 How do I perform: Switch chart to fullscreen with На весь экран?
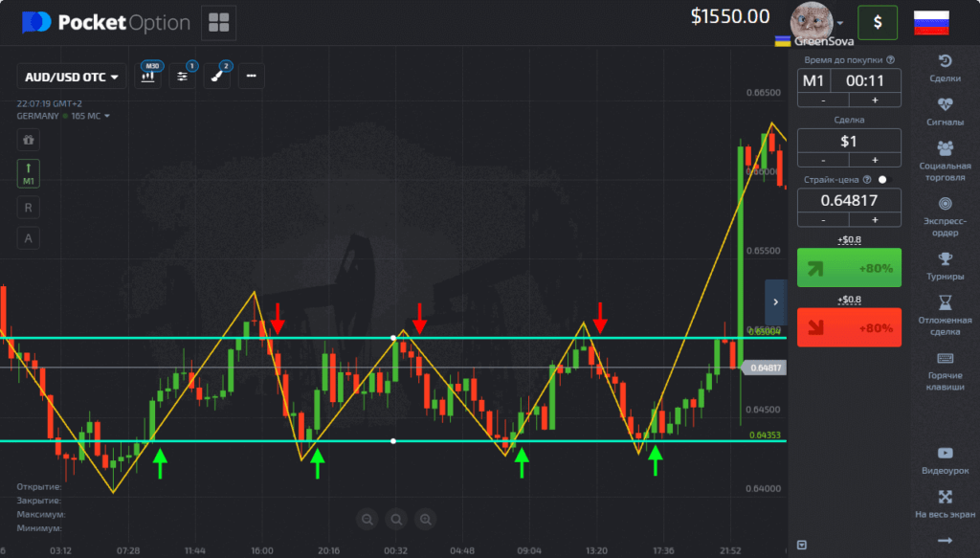pos(946,503)
